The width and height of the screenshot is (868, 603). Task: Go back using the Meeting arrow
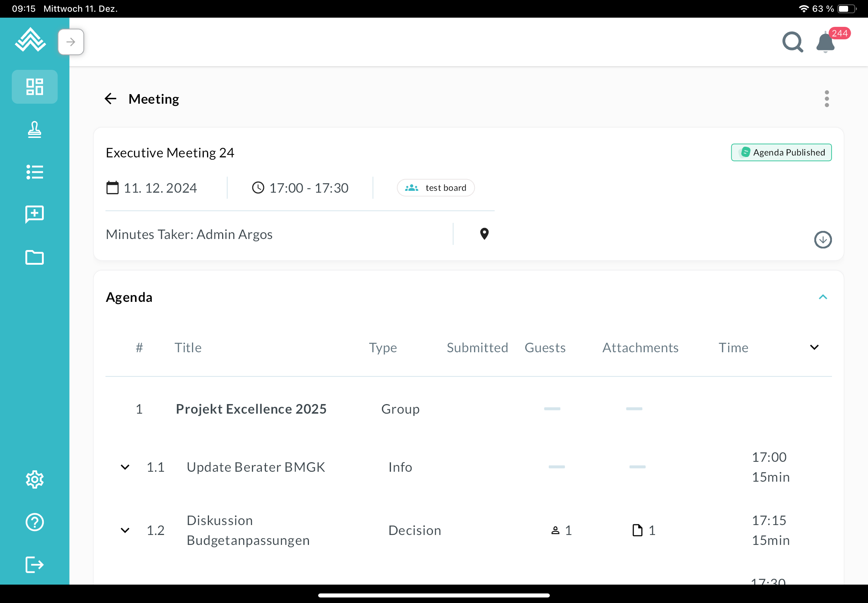110,99
